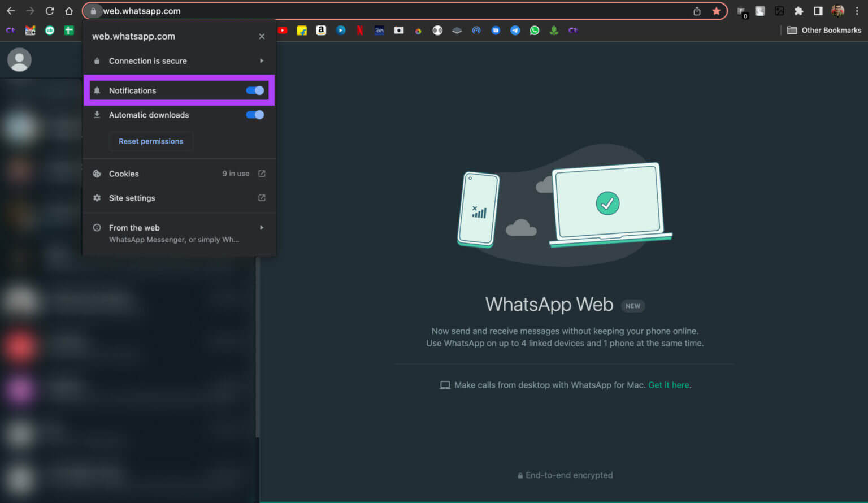
Task: Bookmark the page with the star icon
Action: click(716, 11)
